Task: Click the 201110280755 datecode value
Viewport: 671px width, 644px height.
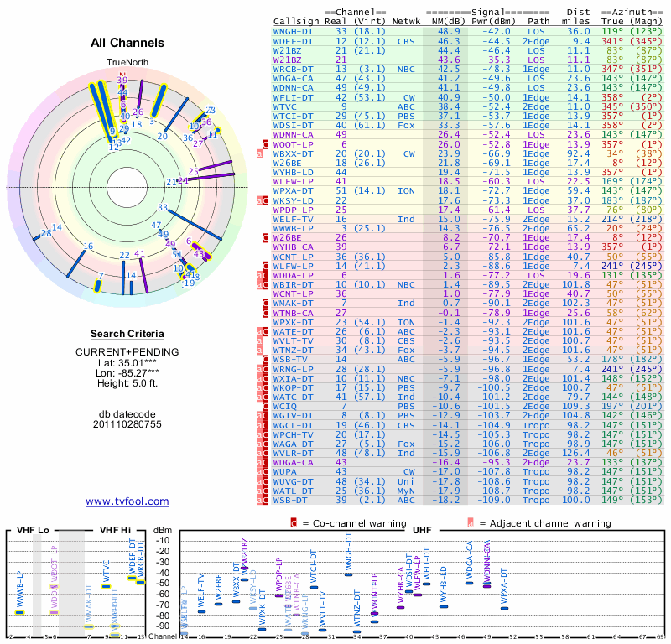Action: (x=127, y=424)
